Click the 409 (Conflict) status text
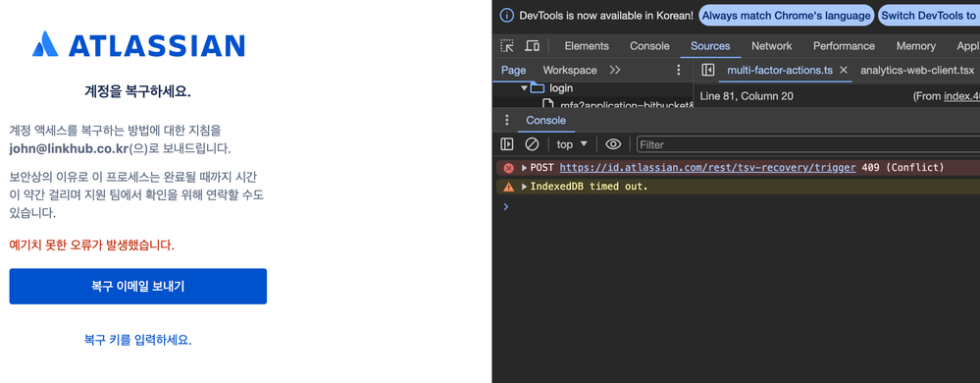 903,168
